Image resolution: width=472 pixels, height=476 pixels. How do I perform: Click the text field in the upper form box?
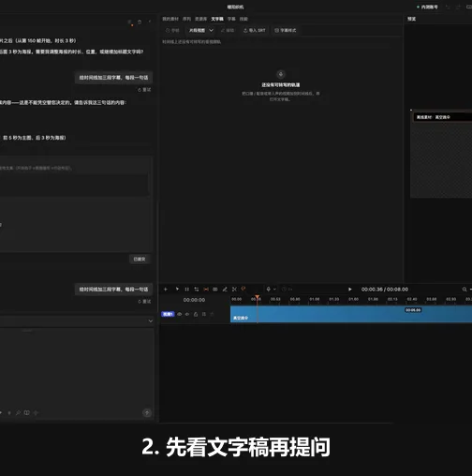point(74,185)
